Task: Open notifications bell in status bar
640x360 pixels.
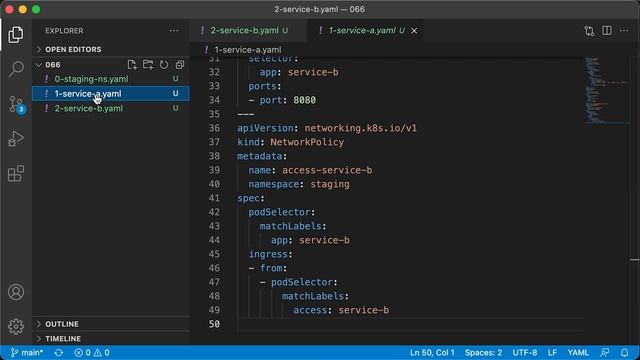Action: coord(624,353)
